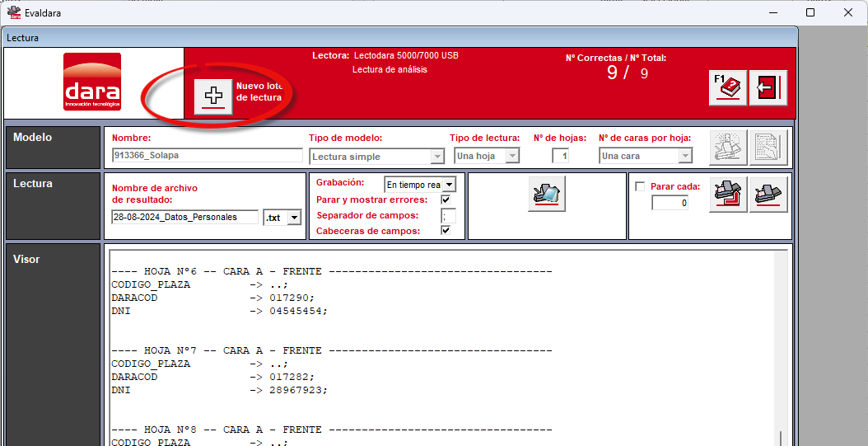Click the greyed-out document sheet icon in Modelo
The image size is (868, 446).
(768, 148)
